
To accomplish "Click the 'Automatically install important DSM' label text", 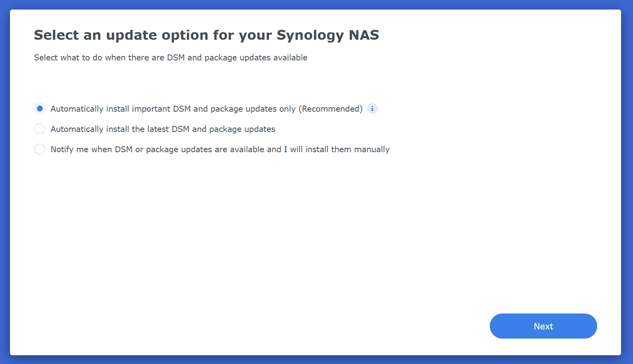I will tap(206, 109).
